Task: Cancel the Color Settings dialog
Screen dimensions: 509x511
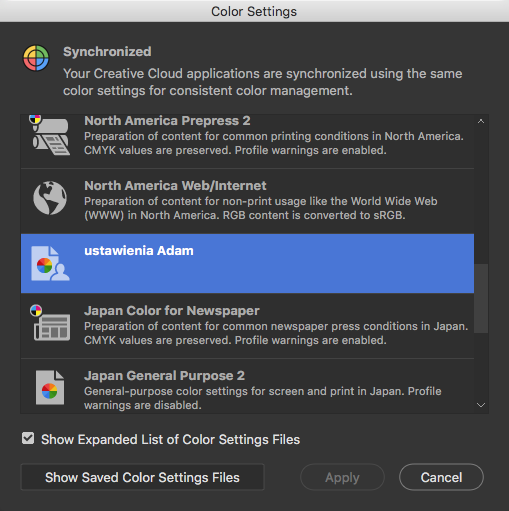Action: 441,477
